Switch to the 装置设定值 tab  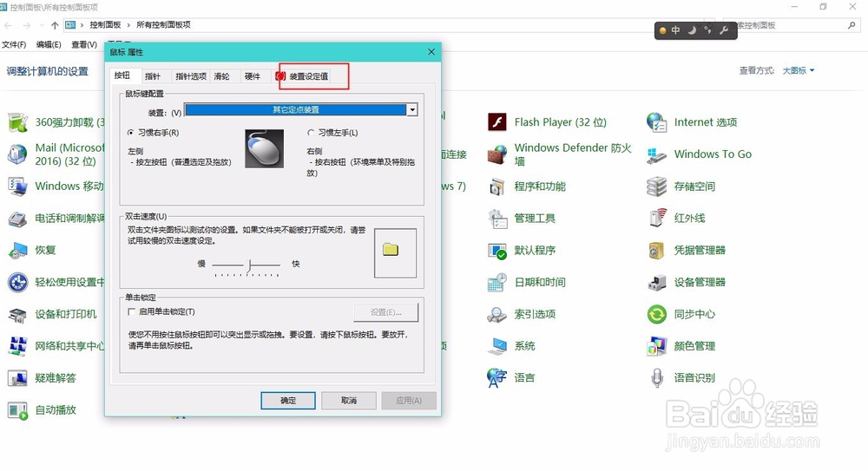[303, 76]
